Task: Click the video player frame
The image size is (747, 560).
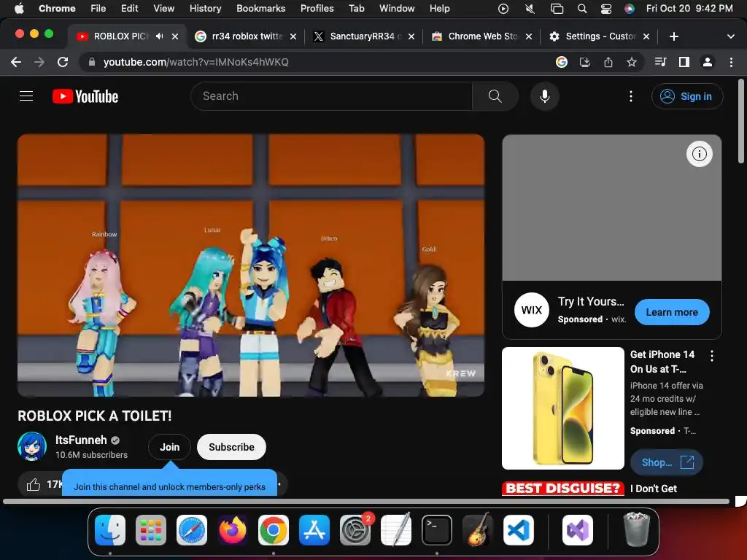Action: tap(251, 265)
